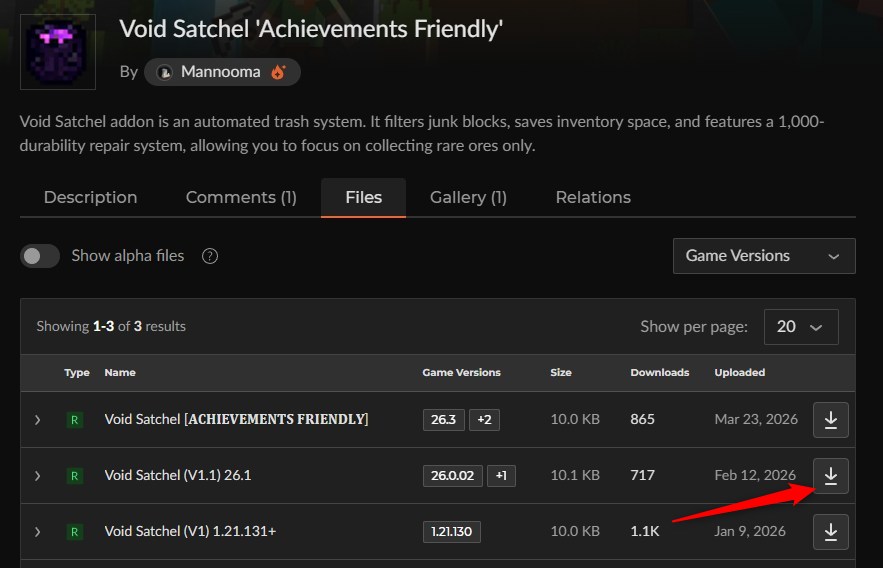Click the Uploaded column header
Viewport: 883px width, 568px height.
pyautogui.click(x=739, y=373)
